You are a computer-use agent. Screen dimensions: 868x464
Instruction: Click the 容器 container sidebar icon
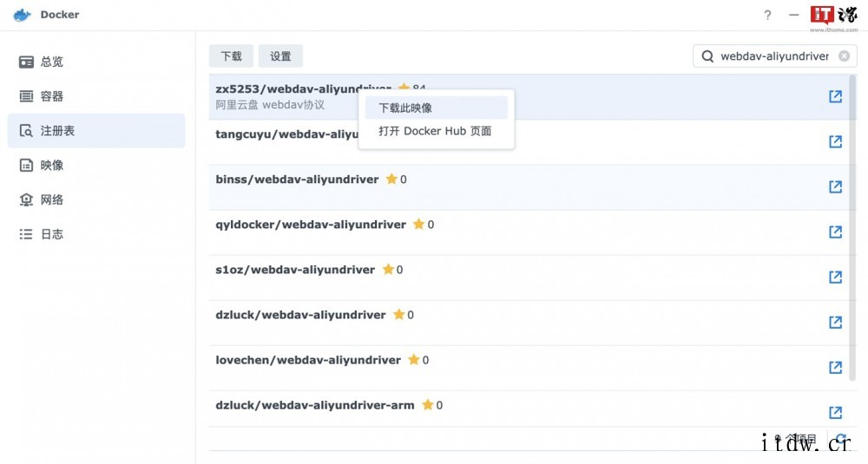(x=26, y=96)
